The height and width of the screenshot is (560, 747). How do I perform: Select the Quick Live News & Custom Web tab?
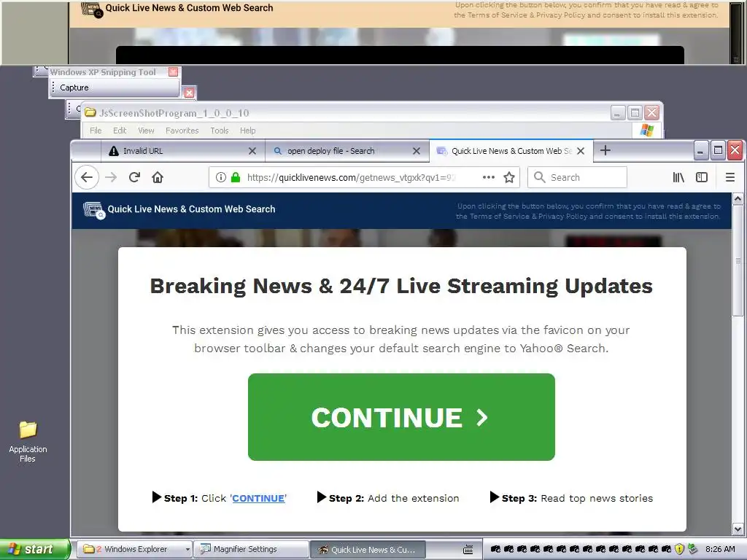(511, 151)
